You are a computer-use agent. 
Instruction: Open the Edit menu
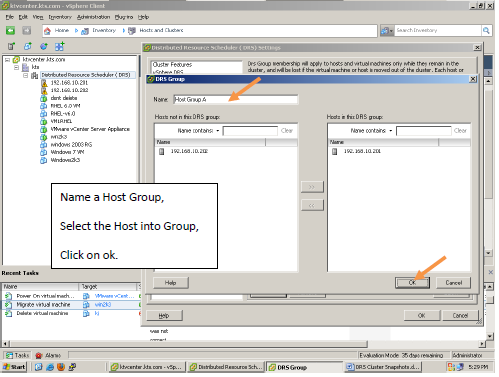23,17
